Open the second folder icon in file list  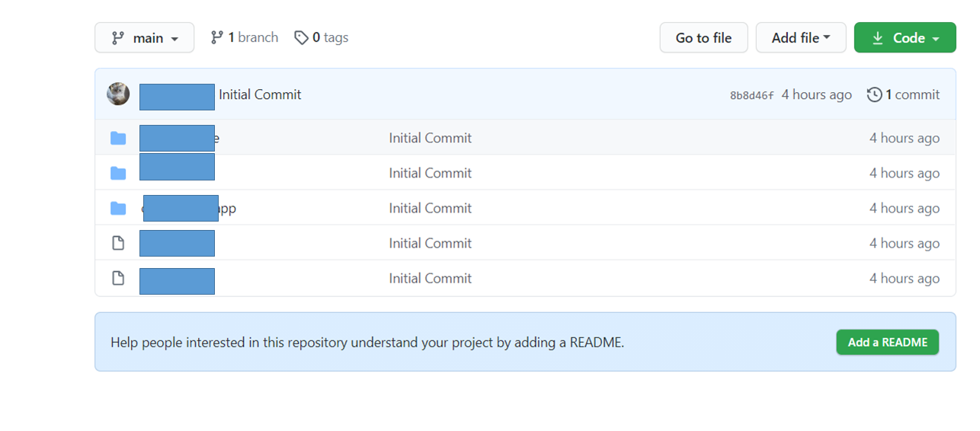coord(118,173)
